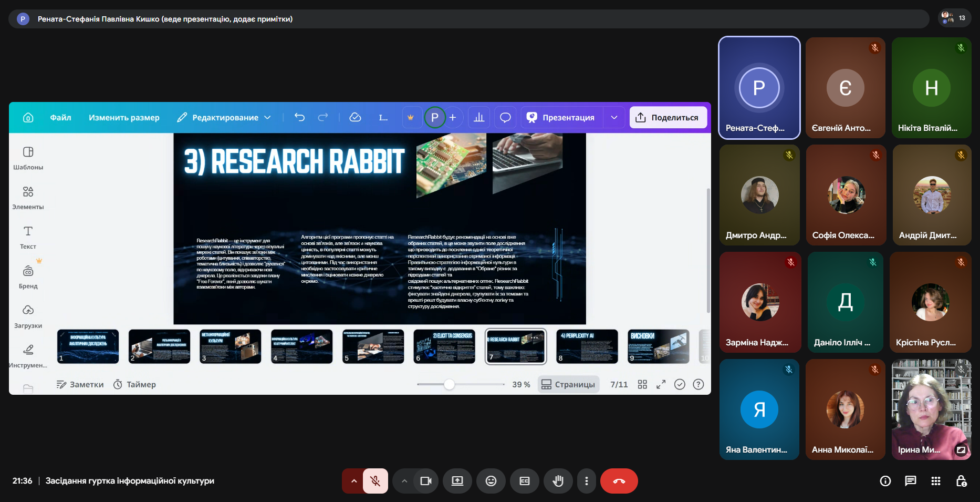Open meeting activities grid icon
The height and width of the screenshot is (502, 980).
coord(936,481)
